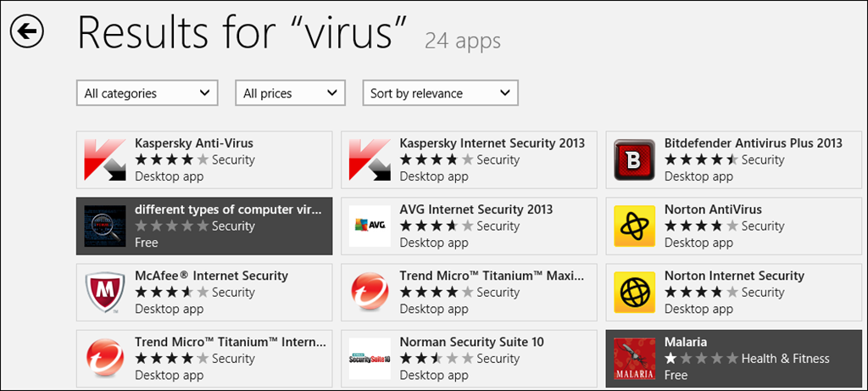Viewport: 868px width, 391px height.
Task: Click the different types of computer virus thumbnail
Action: (x=106, y=226)
